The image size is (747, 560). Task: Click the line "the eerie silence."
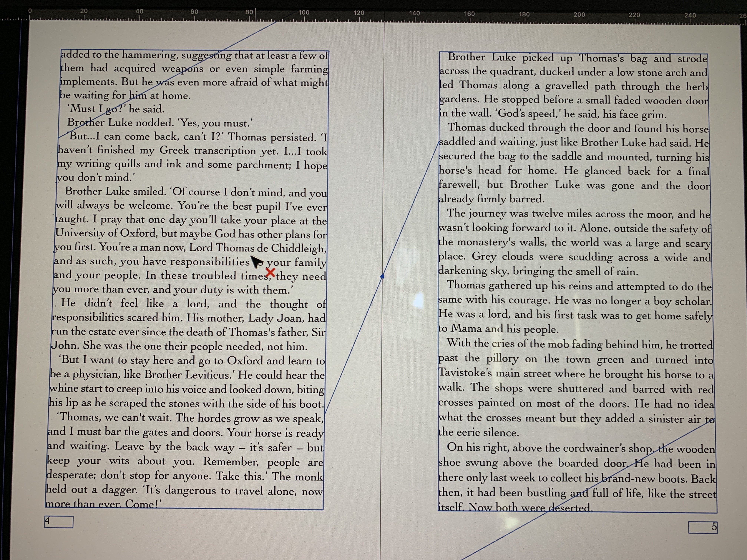pyautogui.click(x=479, y=432)
